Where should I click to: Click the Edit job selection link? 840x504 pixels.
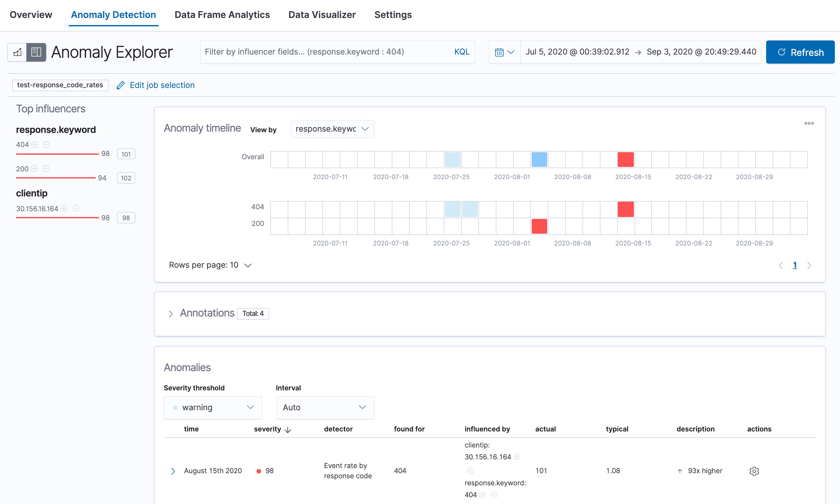click(x=162, y=85)
